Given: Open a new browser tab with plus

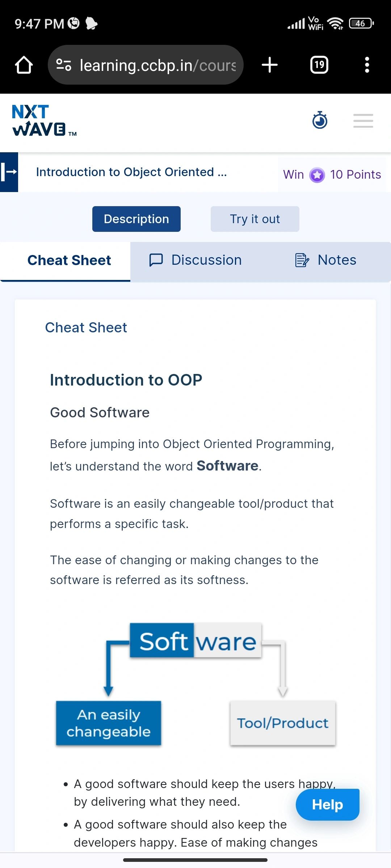Looking at the screenshot, I should (270, 65).
